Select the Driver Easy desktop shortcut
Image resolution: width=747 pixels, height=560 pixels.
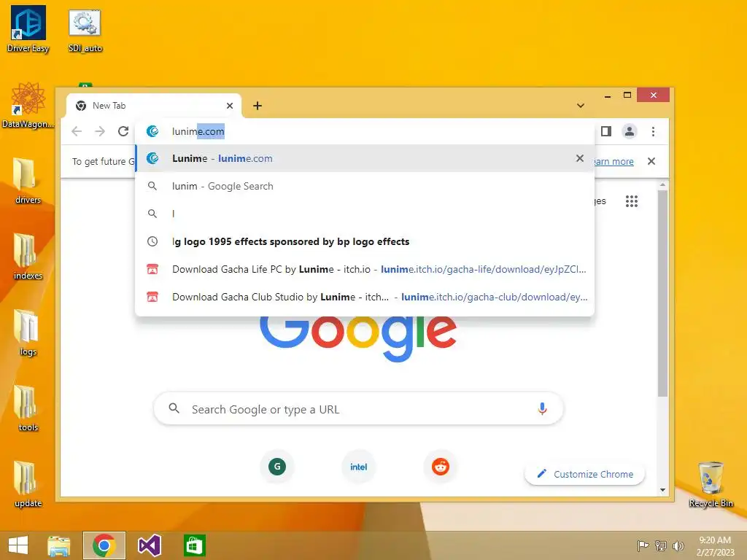tap(28, 28)
